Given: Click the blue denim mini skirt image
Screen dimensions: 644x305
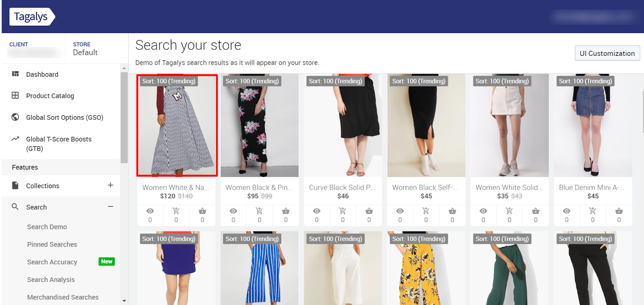Looking at the screenshot, I should 593,125.
